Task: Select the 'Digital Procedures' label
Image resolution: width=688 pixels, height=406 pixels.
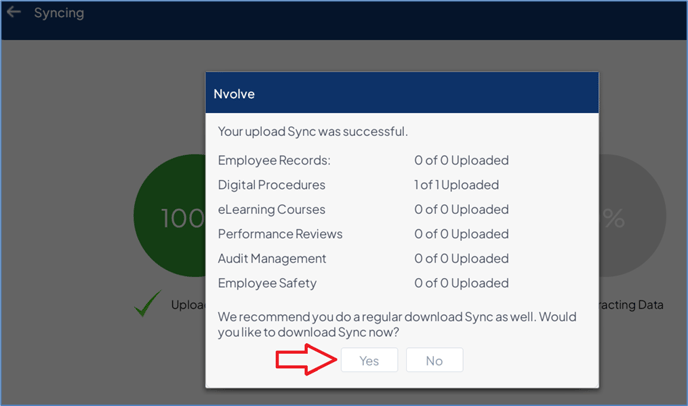Action: [x=272, y=185]
